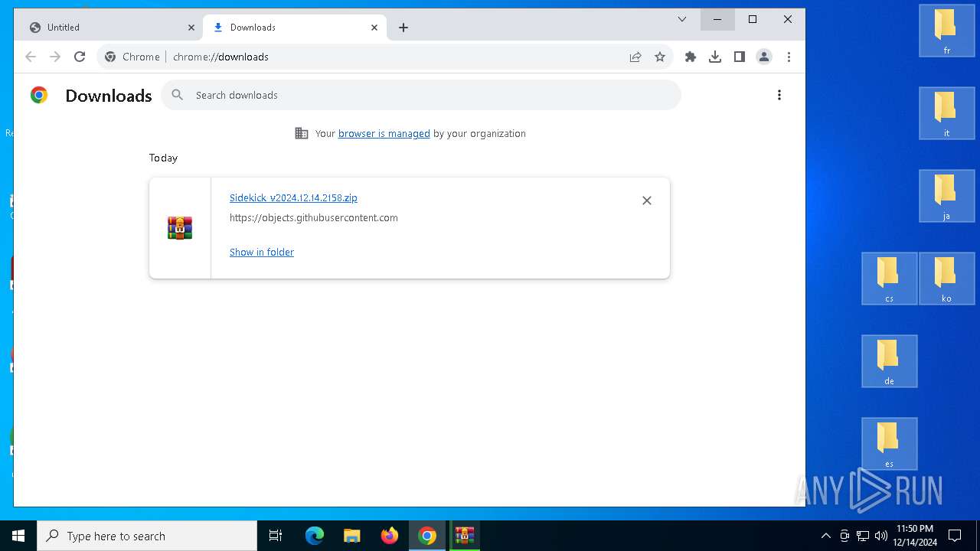Open a new Chrome tab
The height and width of the screenshot is (551, 980).
[x=403, y=28]
